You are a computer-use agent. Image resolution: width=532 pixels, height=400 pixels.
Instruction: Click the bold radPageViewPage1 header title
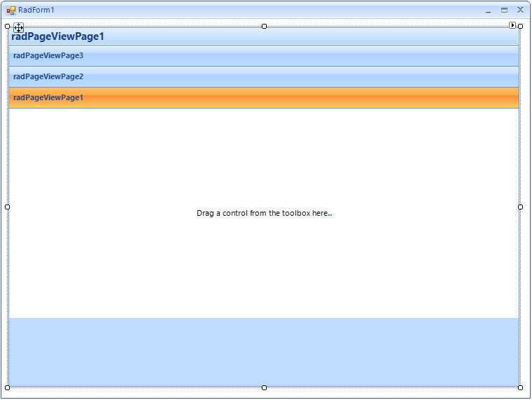pyautogui.click(x=57, y=36)
